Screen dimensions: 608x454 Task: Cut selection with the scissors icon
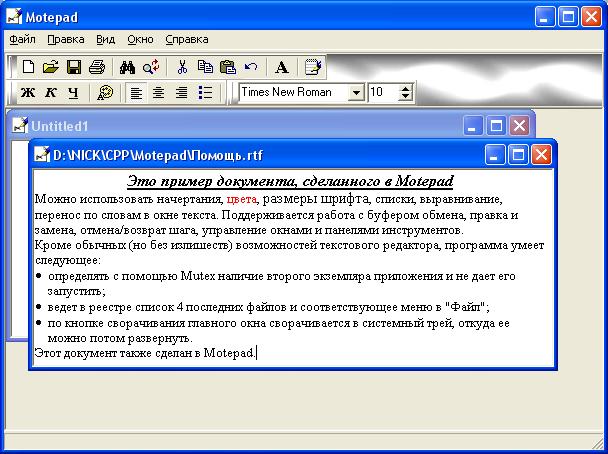point(181,67)
